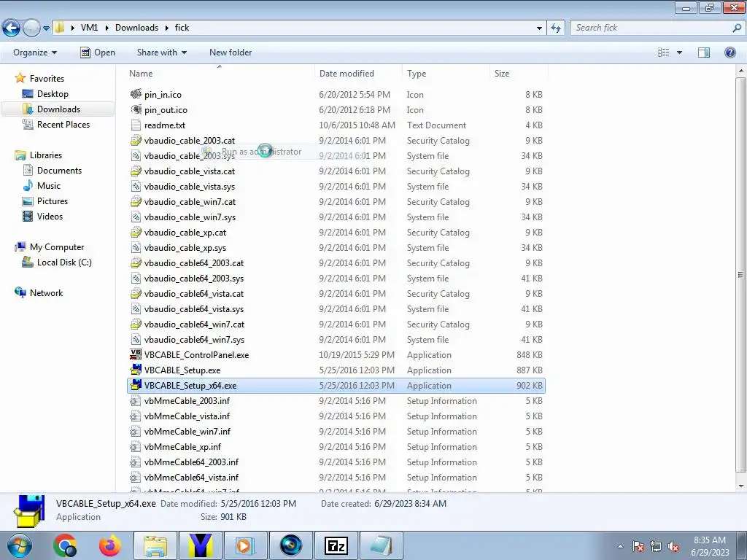Select vbMmeCable_xp.inf file icon
The width and height of the screenshot is (747, 560).
[x=136, y=447]
